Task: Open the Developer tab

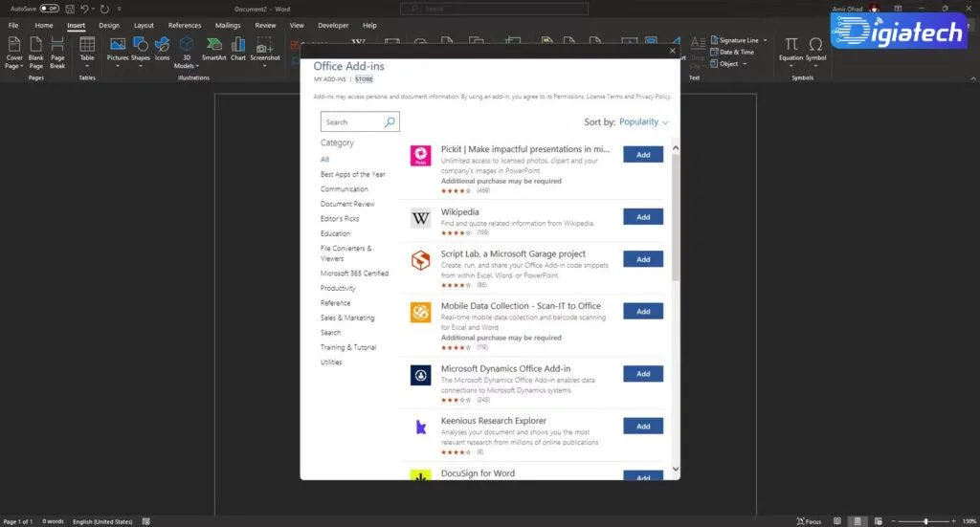Action: [x=333, y=26]
